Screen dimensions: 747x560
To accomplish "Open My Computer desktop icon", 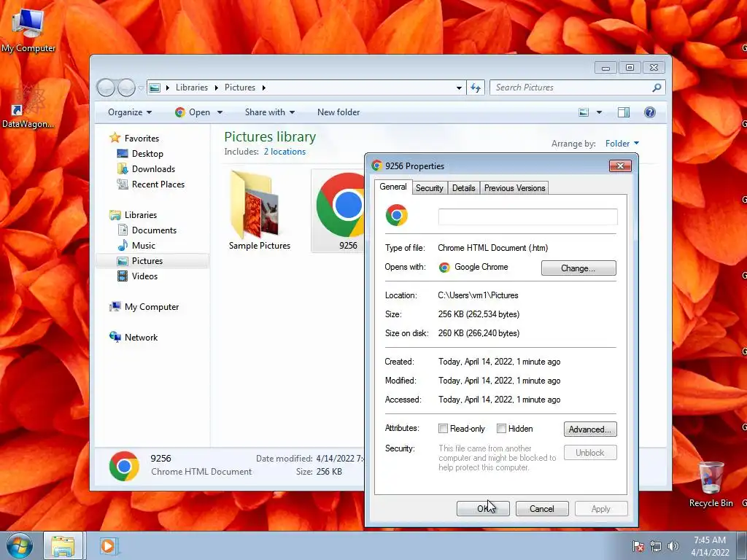I will coord(28,29).
